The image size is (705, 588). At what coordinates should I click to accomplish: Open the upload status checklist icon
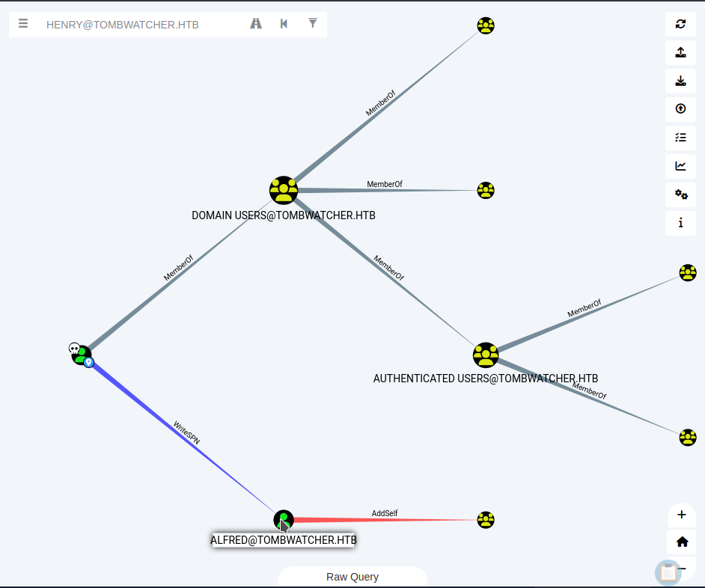coord(680,138)
